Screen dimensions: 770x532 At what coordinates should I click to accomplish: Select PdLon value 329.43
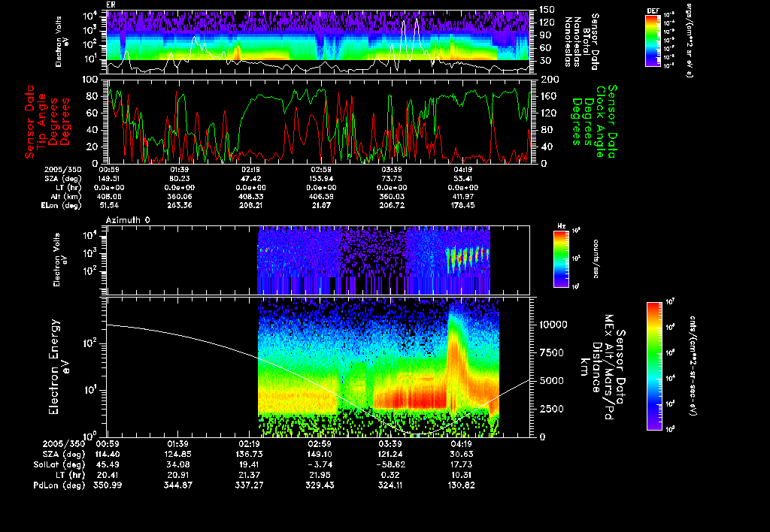pyautogui.click(x=320, y=485)
